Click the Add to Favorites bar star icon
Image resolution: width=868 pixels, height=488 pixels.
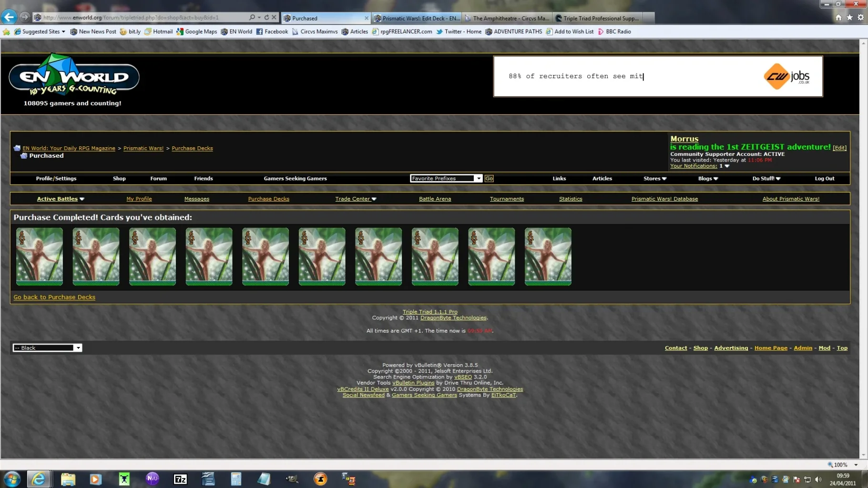click(6, 31)
